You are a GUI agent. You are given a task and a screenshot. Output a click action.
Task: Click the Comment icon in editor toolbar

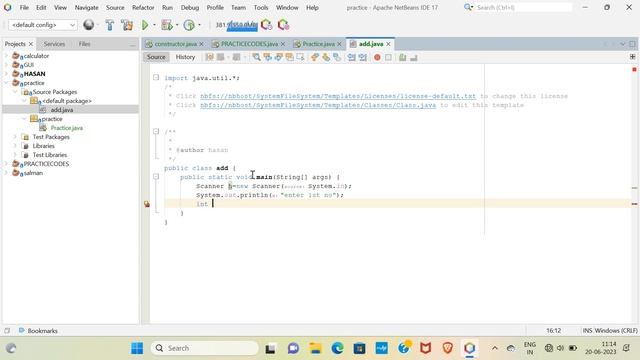point(402,58)
